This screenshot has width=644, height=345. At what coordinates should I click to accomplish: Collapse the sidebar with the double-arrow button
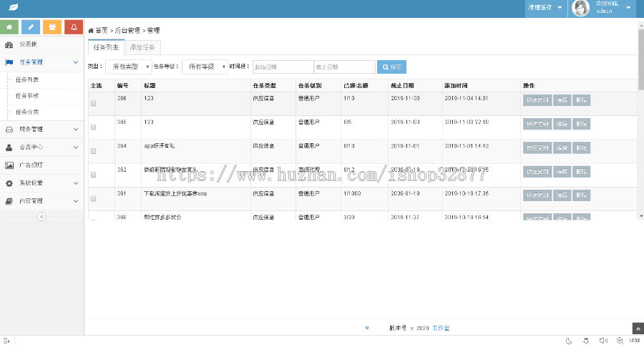tap(42, 216)
